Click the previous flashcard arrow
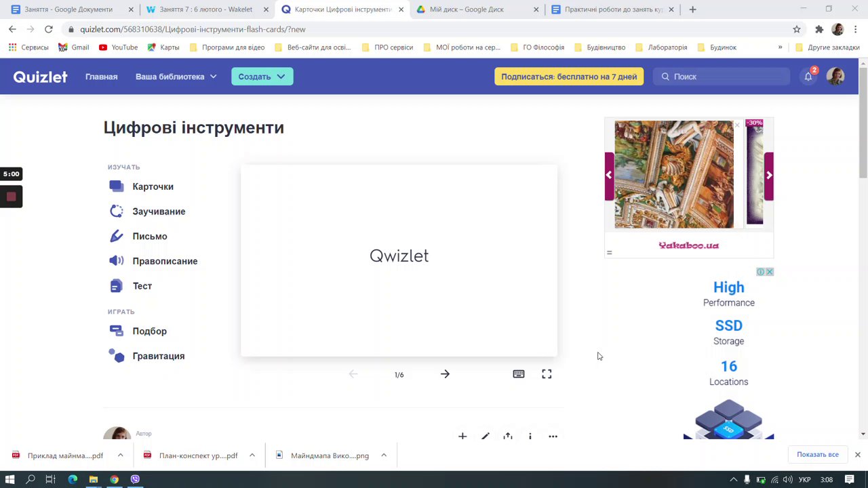This screenshot has height=488, width=868. pos(353,374)
